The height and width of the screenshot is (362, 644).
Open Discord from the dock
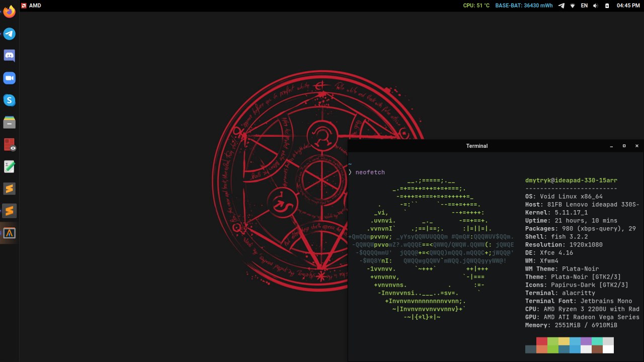coord(10,56)
